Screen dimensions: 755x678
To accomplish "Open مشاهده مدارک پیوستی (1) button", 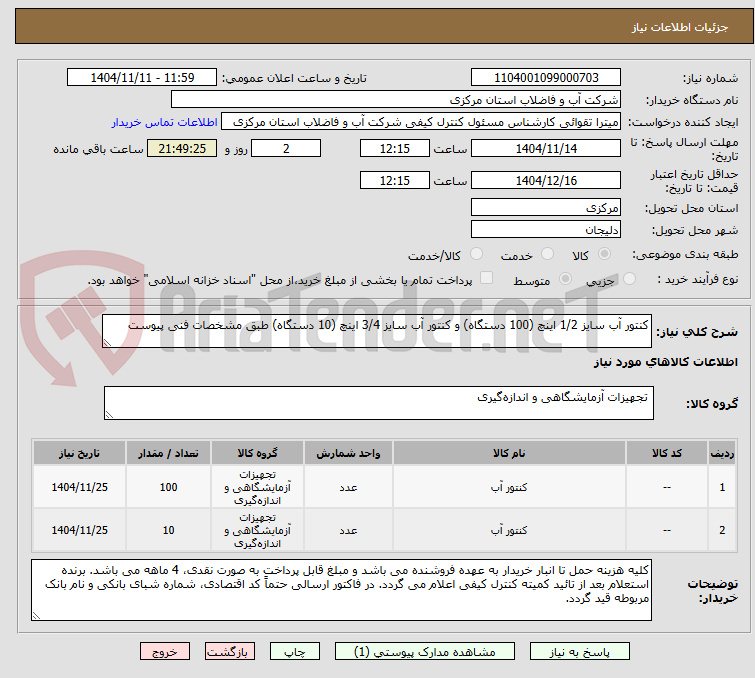I will [x=425, y=652].
